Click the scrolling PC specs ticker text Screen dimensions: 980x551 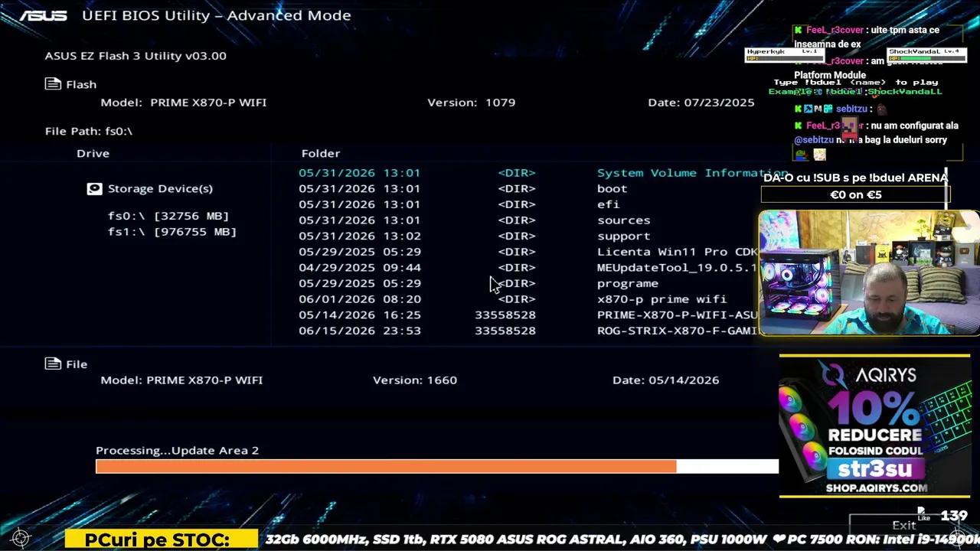[x=622, y=540]
